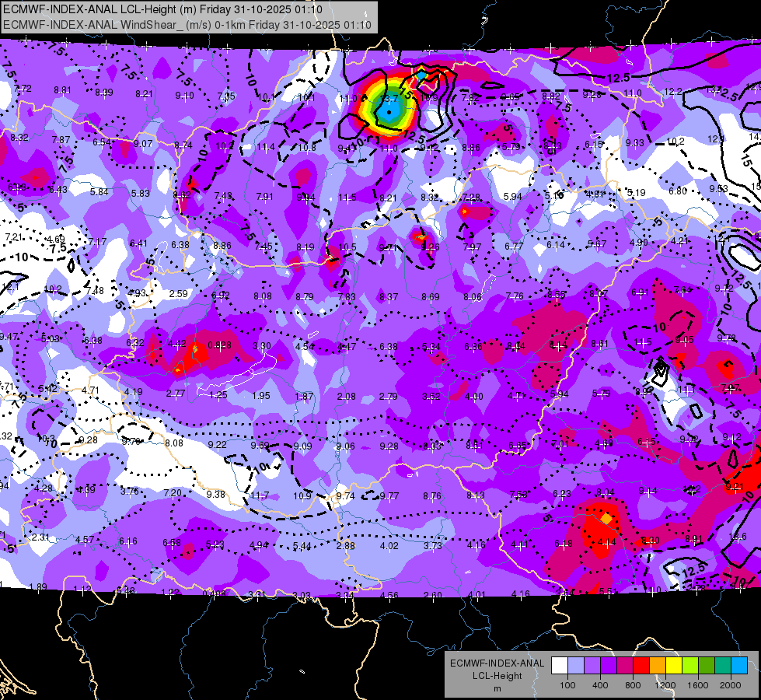The image size is (761, 700).
Task: Click the wind shear value 3.30
Action: coord(262,346)
